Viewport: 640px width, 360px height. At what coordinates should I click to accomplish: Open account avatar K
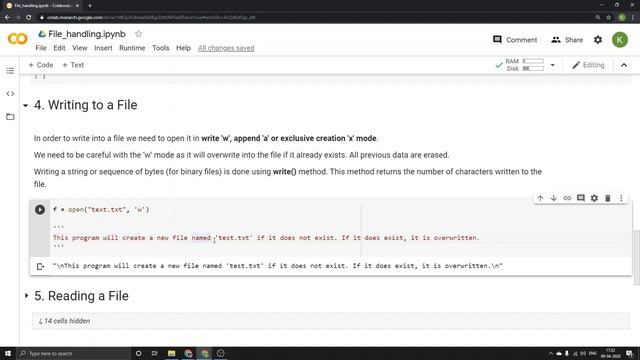[620, 40]
